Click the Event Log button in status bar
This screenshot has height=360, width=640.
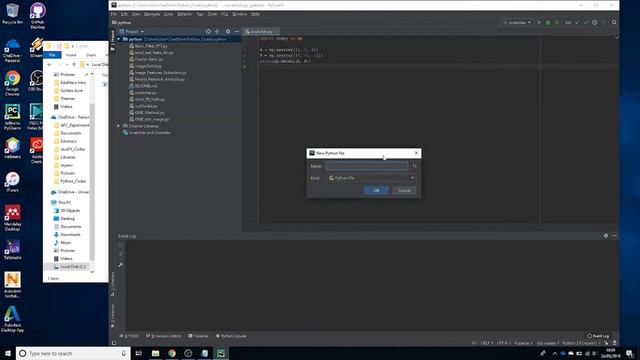coord(598,336)
